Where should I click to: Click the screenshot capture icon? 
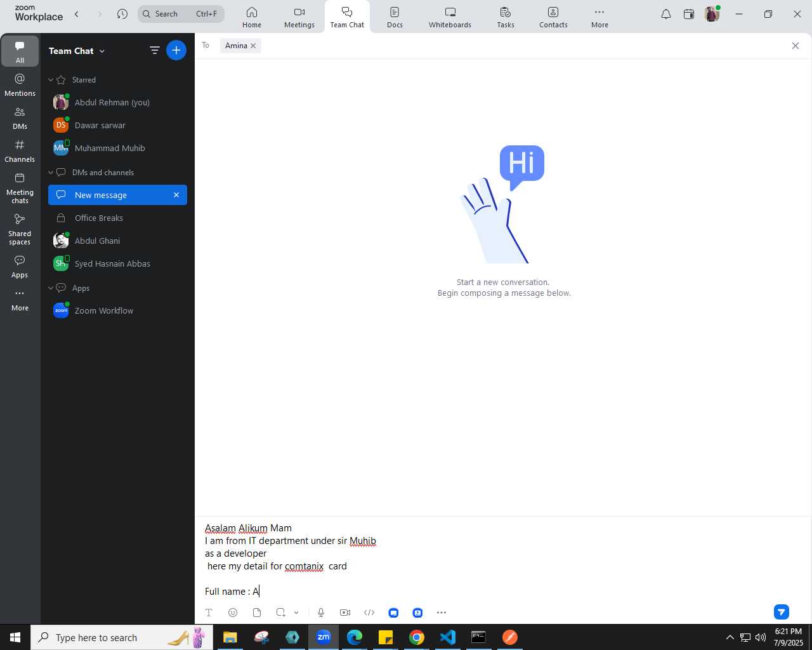280,613
